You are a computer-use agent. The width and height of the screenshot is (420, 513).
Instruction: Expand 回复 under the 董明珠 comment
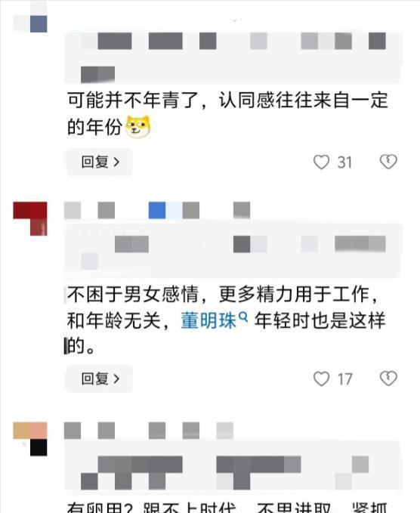[100, 379]
